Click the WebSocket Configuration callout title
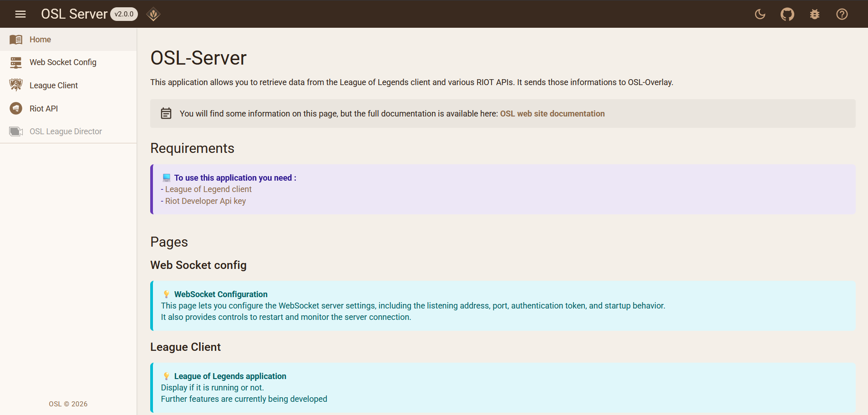The width and height of the screenshot is (868, 415). (x=221, y=294)
